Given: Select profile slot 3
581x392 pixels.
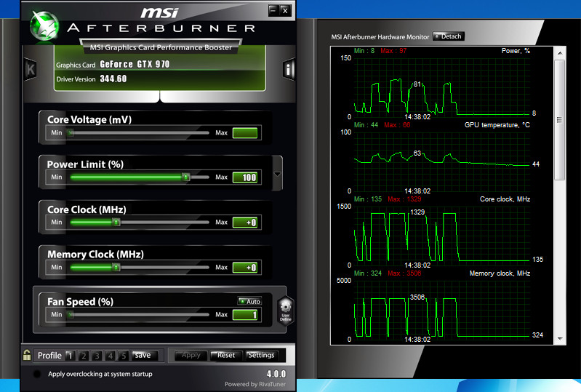Looking at the screenshot, I should 97,356.
